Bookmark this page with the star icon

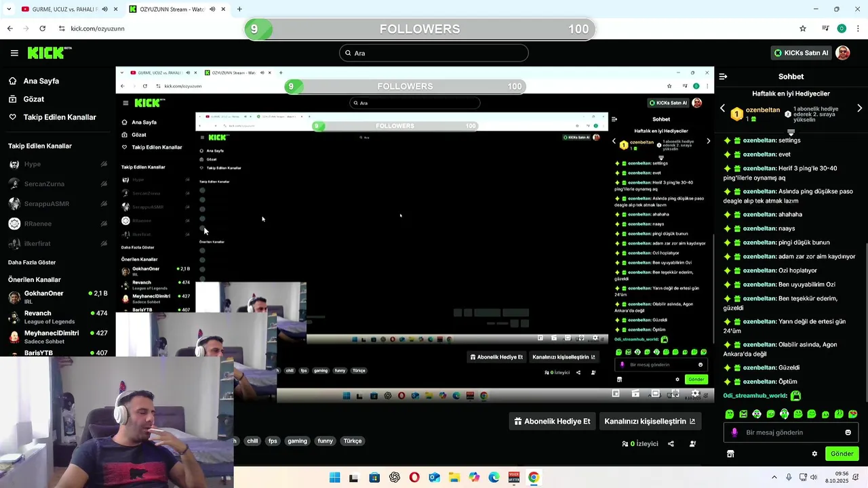coord(803,28)
